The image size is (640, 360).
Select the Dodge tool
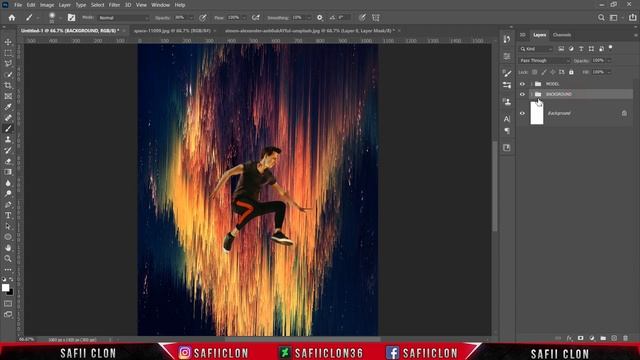(8, 193)
